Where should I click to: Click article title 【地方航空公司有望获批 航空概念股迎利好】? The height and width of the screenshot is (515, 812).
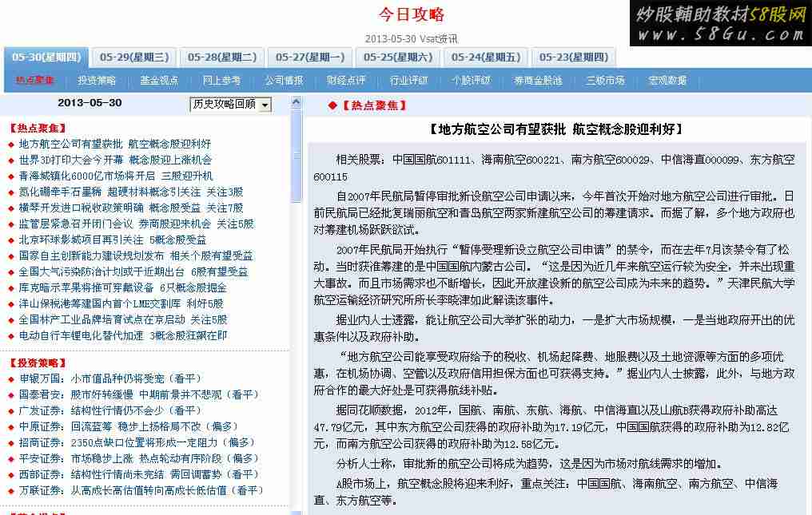point(557,129)
